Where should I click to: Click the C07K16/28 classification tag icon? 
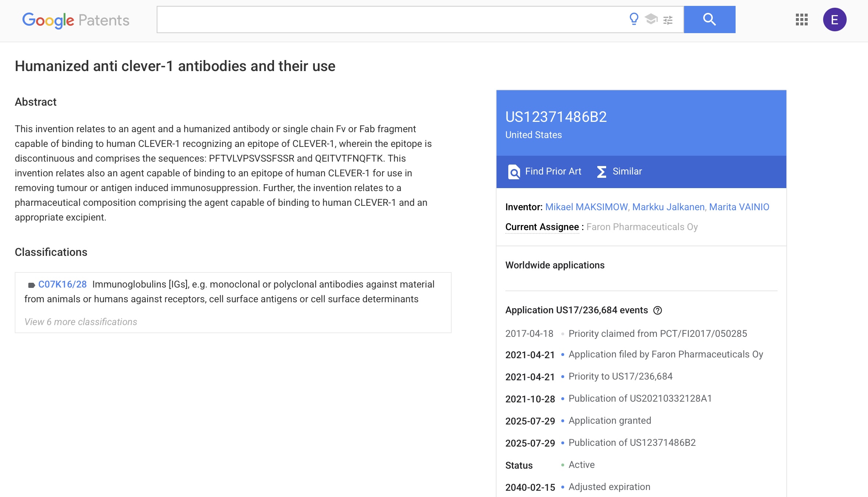click(31, 285)
